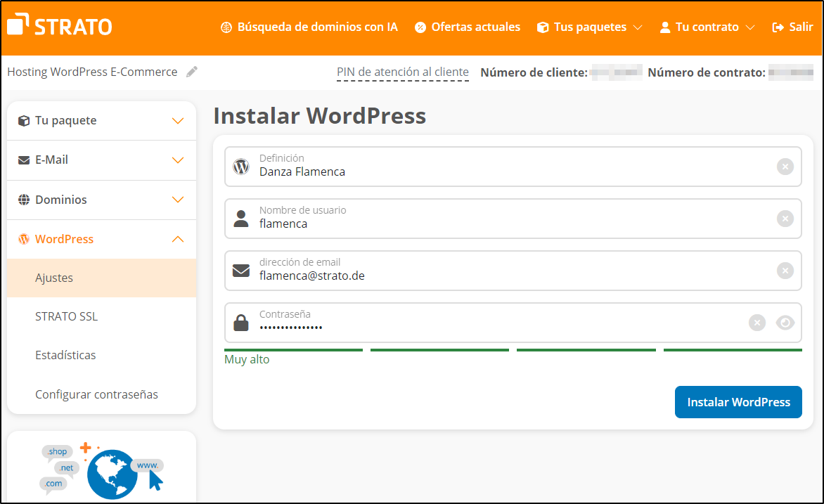Open Ofertas actuales
This screenshot has height=504, width=824.
[x=467, y=27]
